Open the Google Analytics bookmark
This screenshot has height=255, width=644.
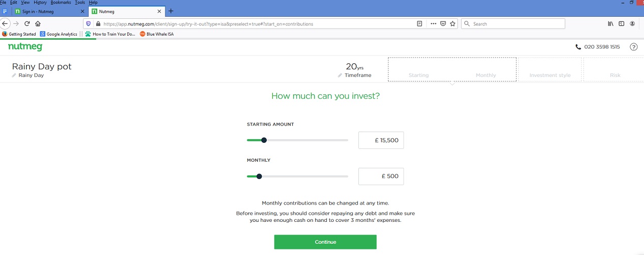tap(59, 34)
